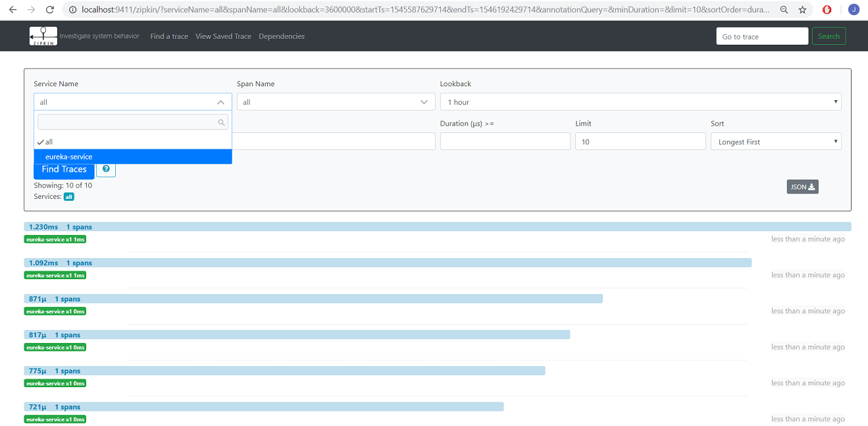This screenshot has width=868, height=426.
Task: Open the Sort dropdown showing Longest First
Action: (x=775, y=141)
